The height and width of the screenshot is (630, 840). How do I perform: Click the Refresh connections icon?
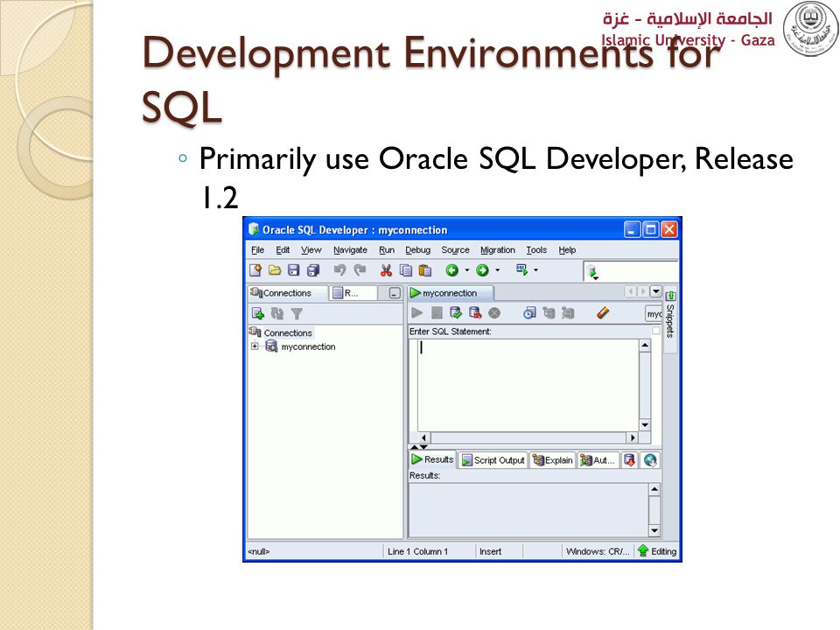pos(277,313)
